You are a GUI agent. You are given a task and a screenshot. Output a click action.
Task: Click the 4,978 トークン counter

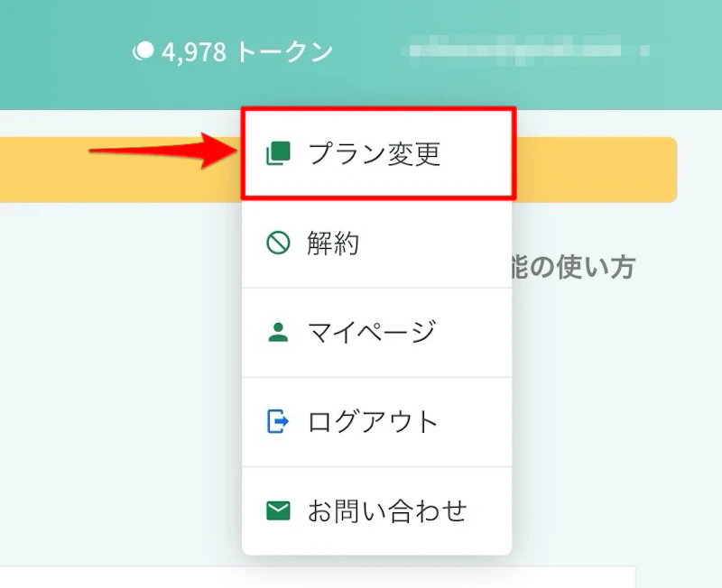pos(236,51)
